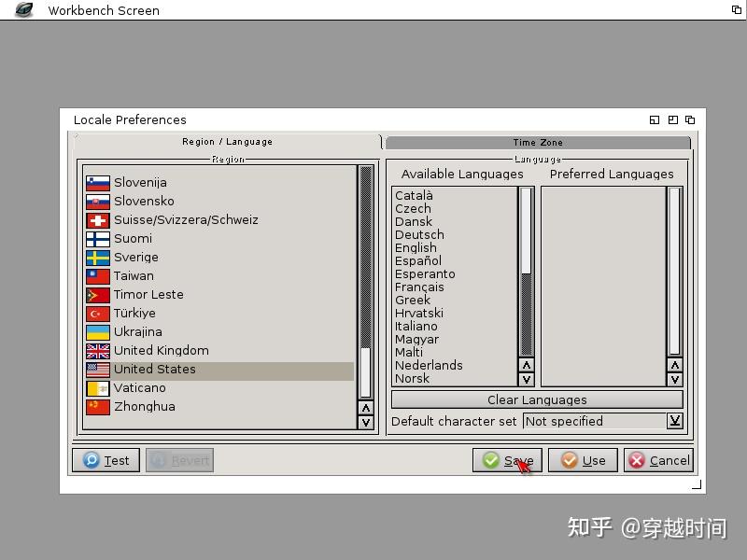This screenshot has height=560, width=747.
Task: Switch to the Time Zone tab
Action: tap(537, 142)
